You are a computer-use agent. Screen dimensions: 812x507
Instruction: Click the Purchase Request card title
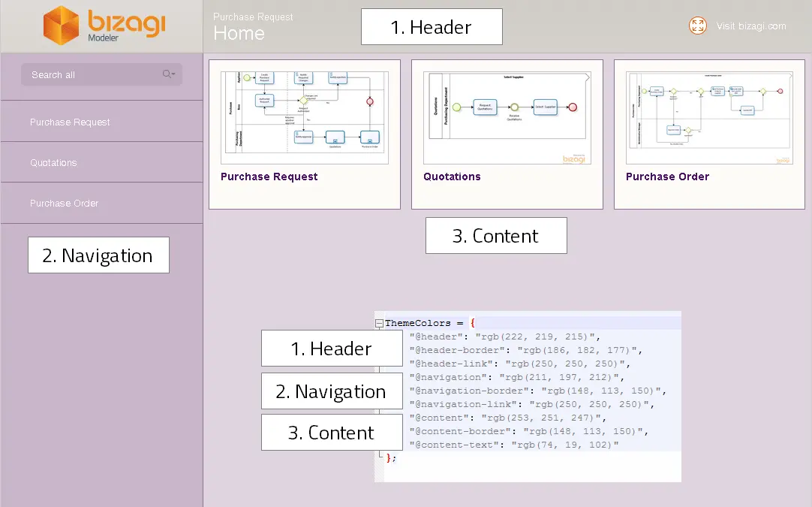coord(269,177)
